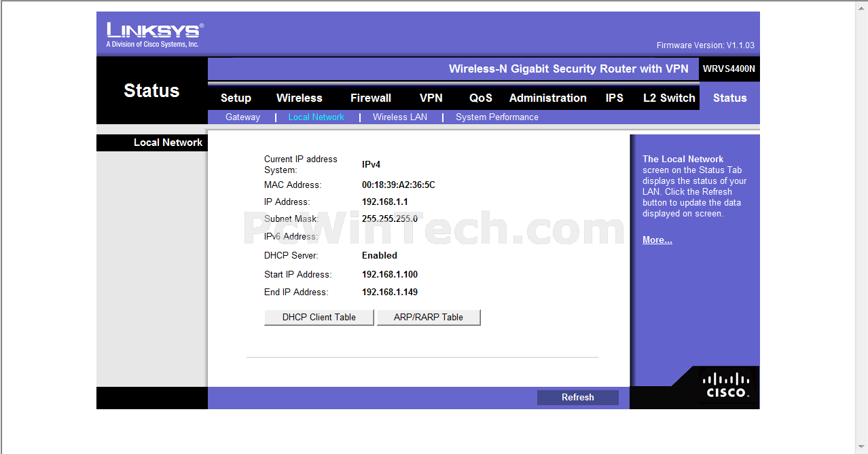Open the Gateway sub-tab
Viewport: 868px width, 454px height.
pos(242,117)
